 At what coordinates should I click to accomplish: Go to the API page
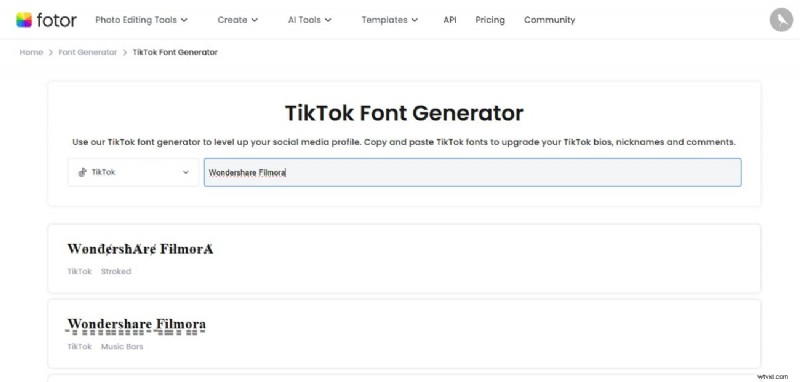click(450, 20)
